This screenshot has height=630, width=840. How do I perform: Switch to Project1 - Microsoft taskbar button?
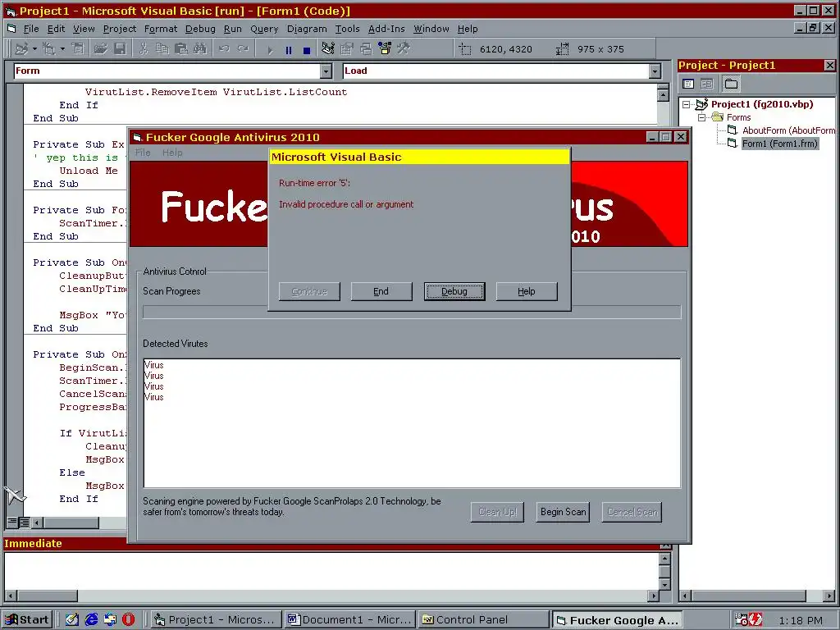[216, 620]
